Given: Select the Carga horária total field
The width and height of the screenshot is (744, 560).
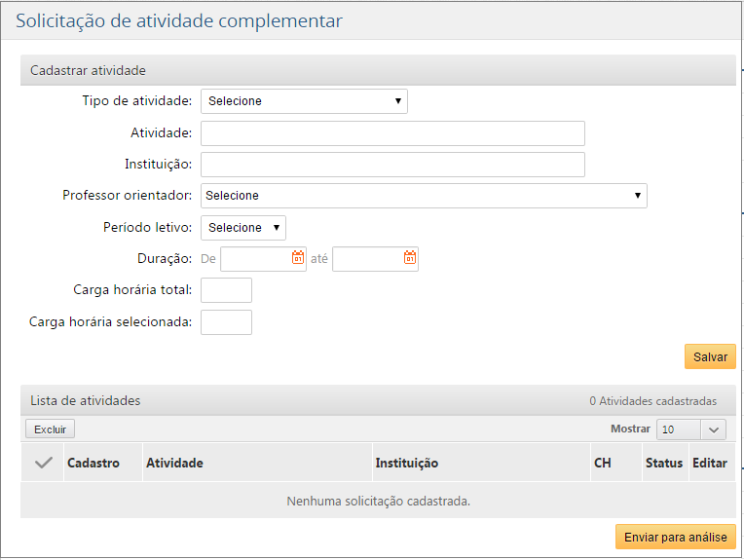Looking at the screenshot, I should click(226, 290).
